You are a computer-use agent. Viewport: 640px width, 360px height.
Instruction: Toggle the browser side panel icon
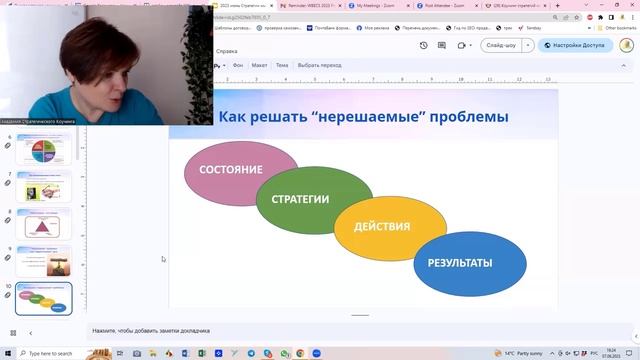point(611,18)
